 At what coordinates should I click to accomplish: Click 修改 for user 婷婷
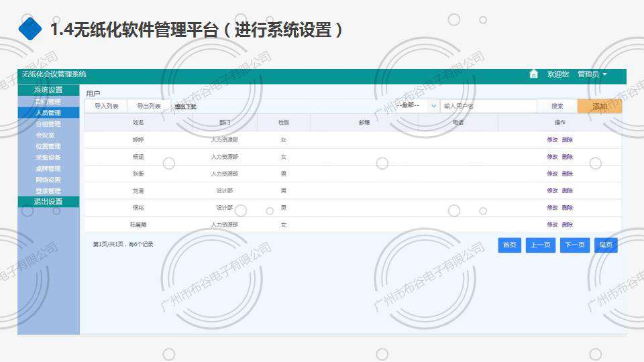click(x=552, y=140)
